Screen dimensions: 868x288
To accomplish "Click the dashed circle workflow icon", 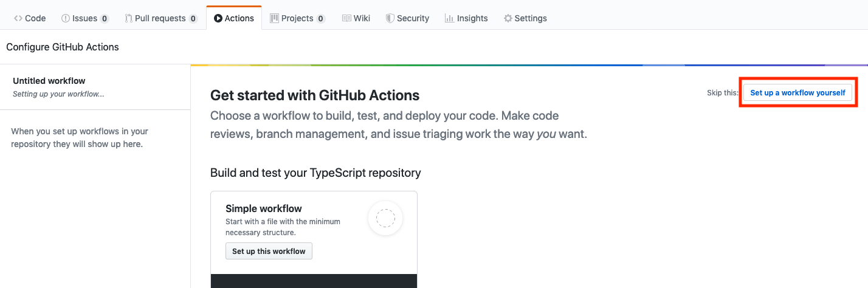I will [385, 218].
